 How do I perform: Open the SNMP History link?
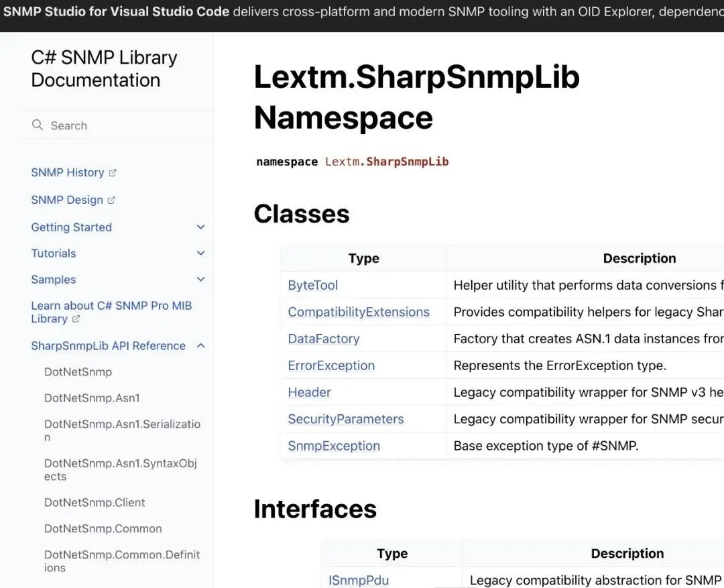68,172
